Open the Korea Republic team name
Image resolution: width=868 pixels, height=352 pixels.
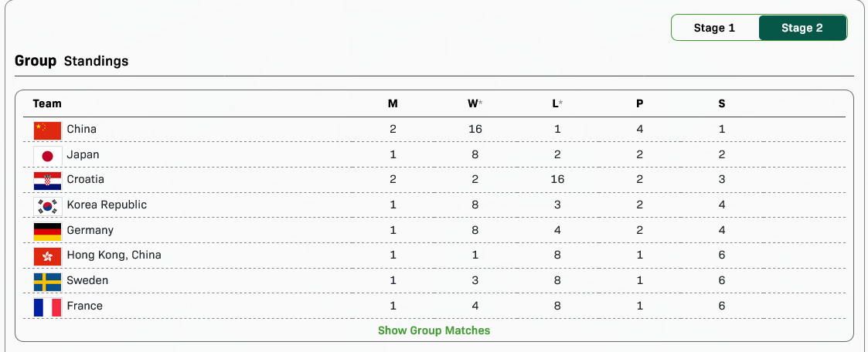pyautogui.click(x=107, y=205)
